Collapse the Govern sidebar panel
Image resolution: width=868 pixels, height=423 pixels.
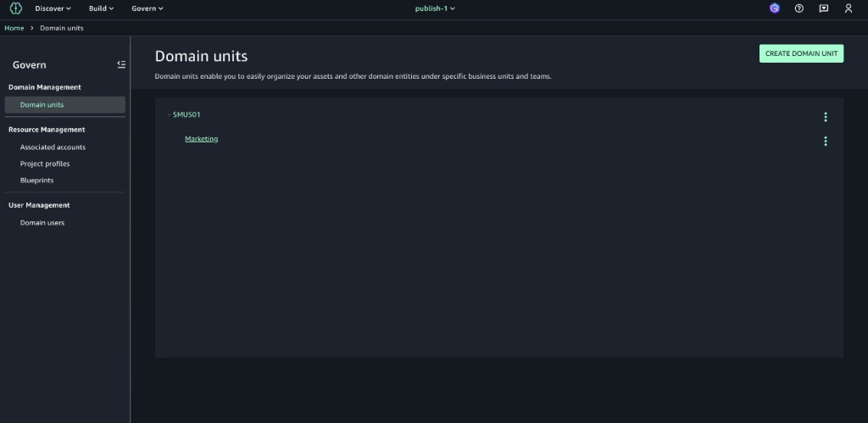click(121, 64)
